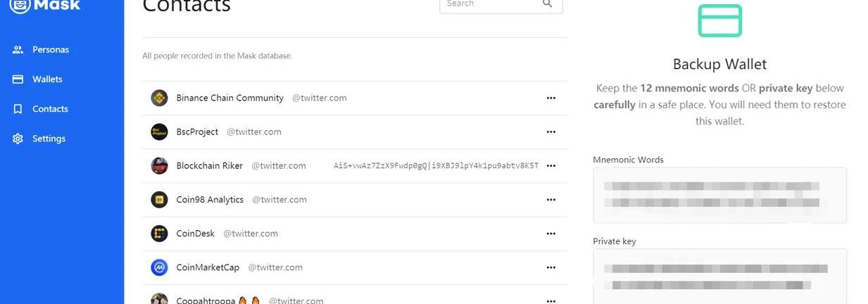Focus the contacts Search field
The width and height of the screenshot is (868, 304).
click(489, 4)
